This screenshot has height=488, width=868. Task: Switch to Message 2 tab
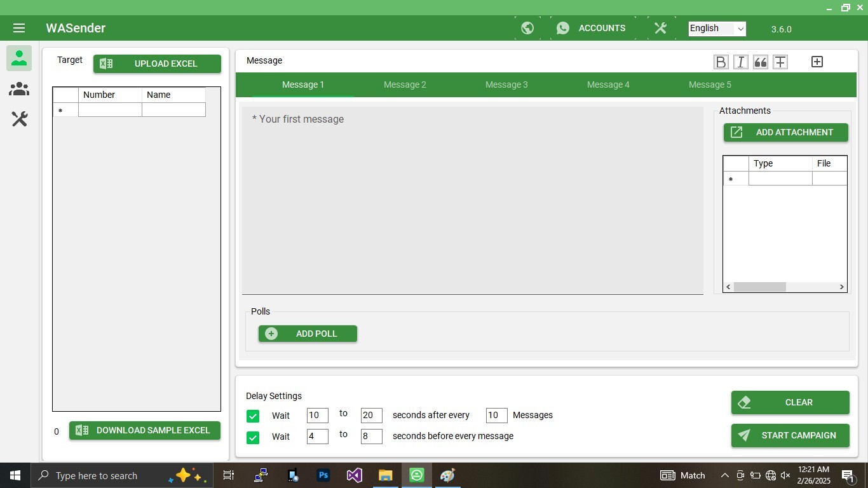(405, 85)
